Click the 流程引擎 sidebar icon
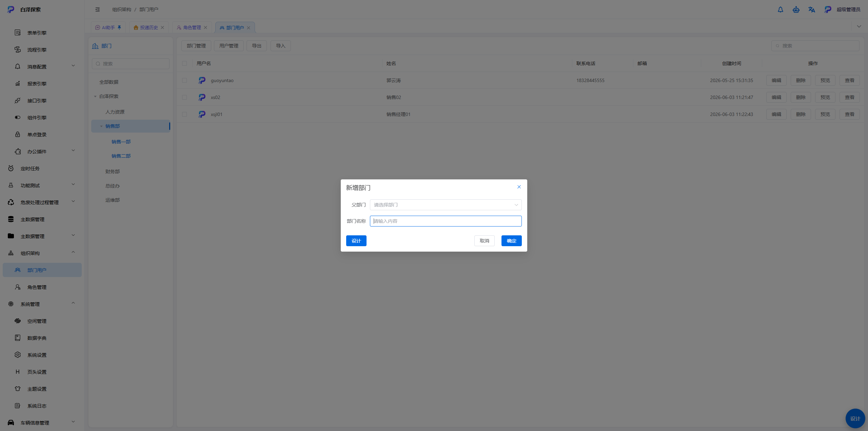The width and height of the screenshot is (868, 431). tap(18, 50)
